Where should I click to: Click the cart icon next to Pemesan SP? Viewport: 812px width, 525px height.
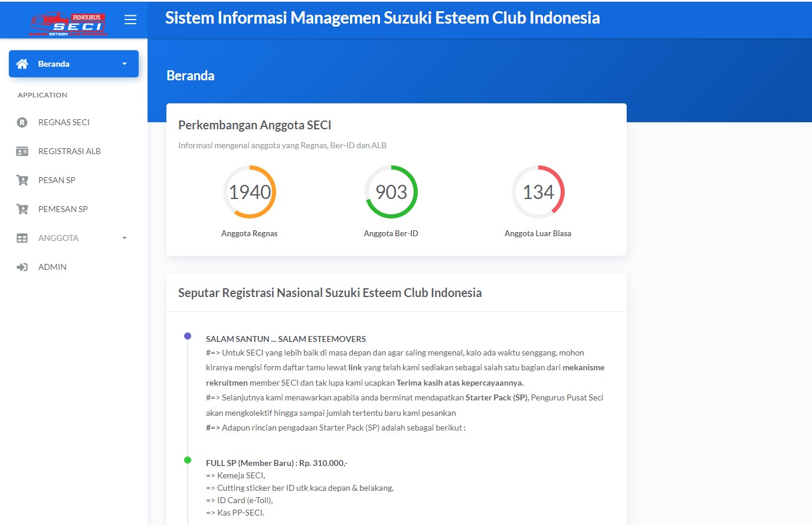pos(22,209)
